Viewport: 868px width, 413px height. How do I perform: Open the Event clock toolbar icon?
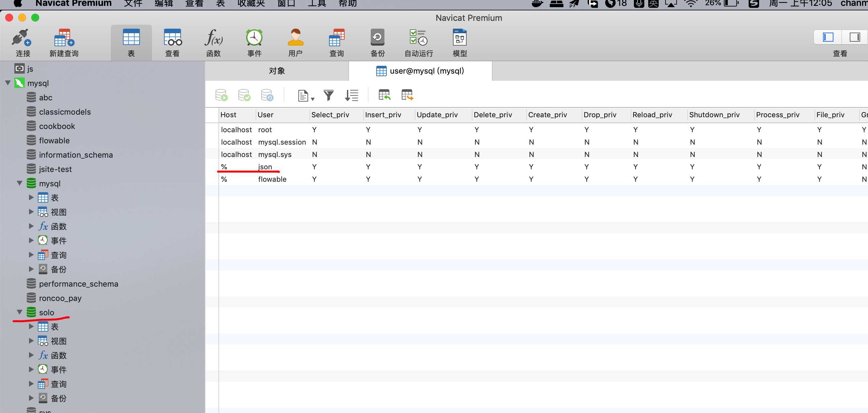coord(254,38)
